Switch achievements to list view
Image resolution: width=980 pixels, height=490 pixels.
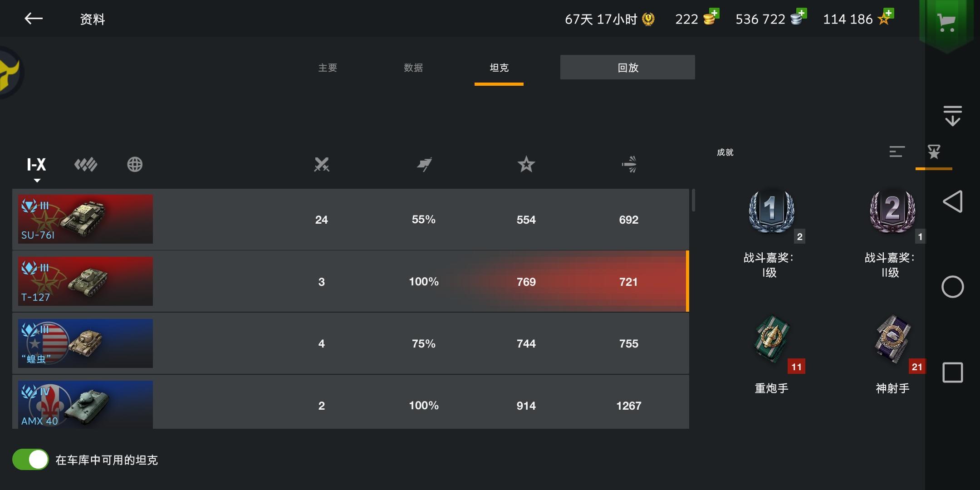[x=897, y=152]
